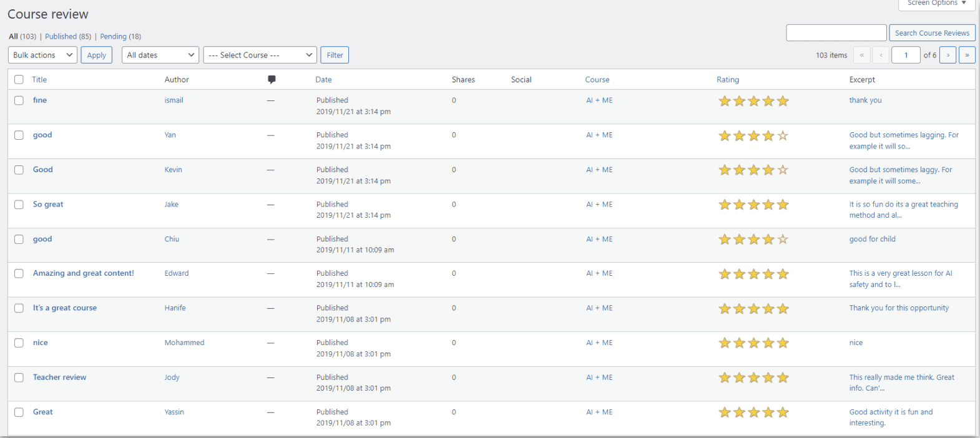Click the star rating in Edward's review row
This screenshot has width=980, height=438.
click(753, 274)
